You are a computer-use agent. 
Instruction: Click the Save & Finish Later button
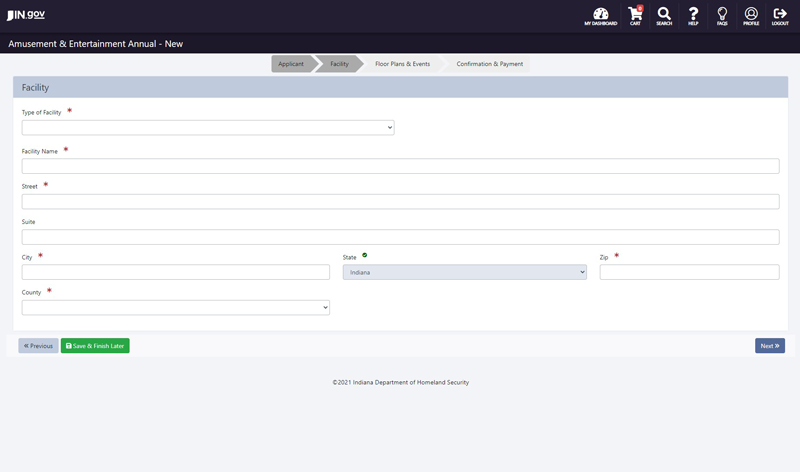(95, 346)
